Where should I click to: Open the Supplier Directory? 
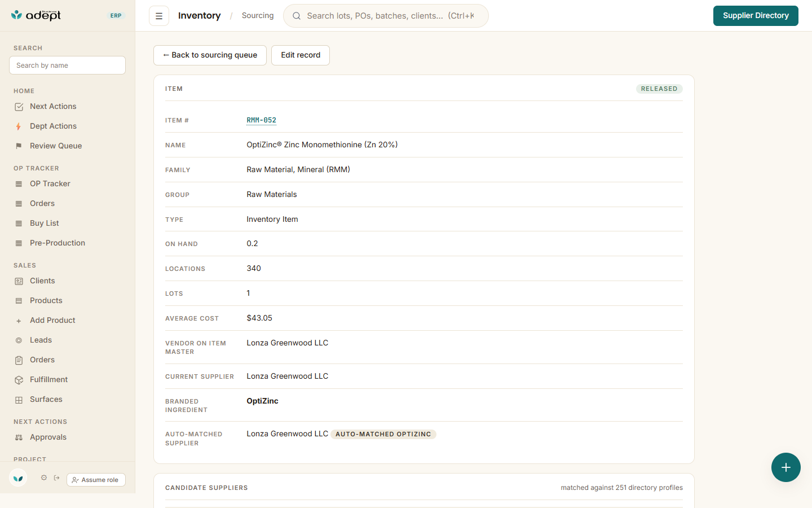[x=756, y=16]
